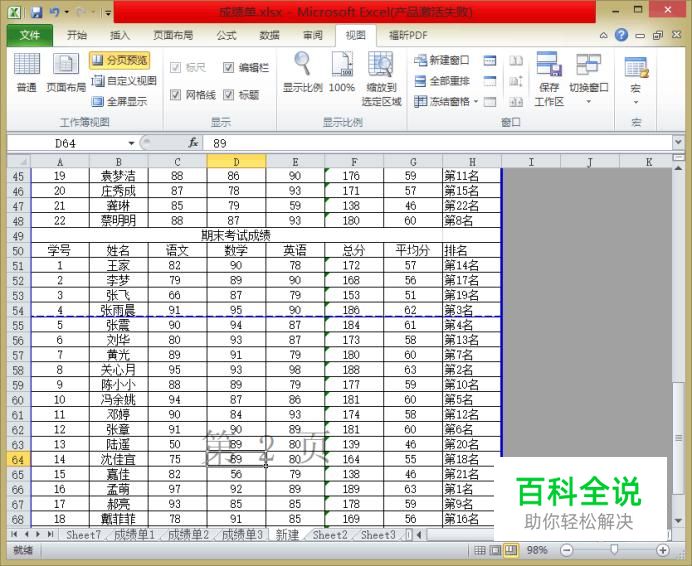Open the Macros dropdown arrow

(636, 102)
